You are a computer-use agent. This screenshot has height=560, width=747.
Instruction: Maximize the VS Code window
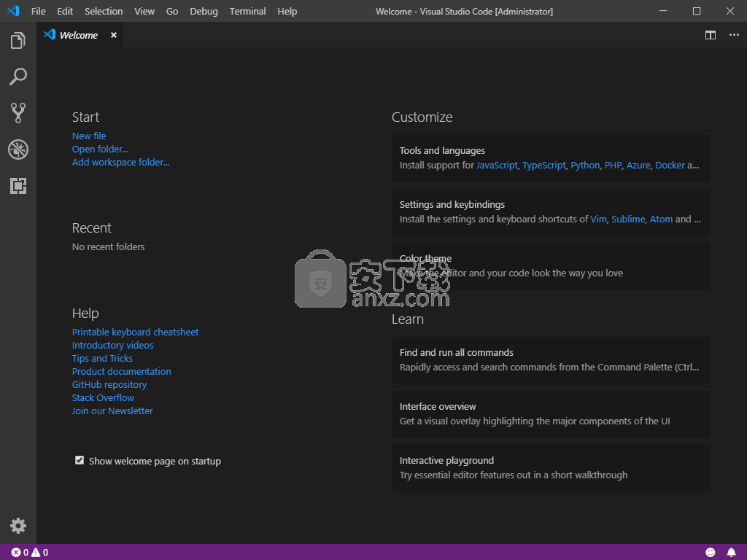click(697, 11)
